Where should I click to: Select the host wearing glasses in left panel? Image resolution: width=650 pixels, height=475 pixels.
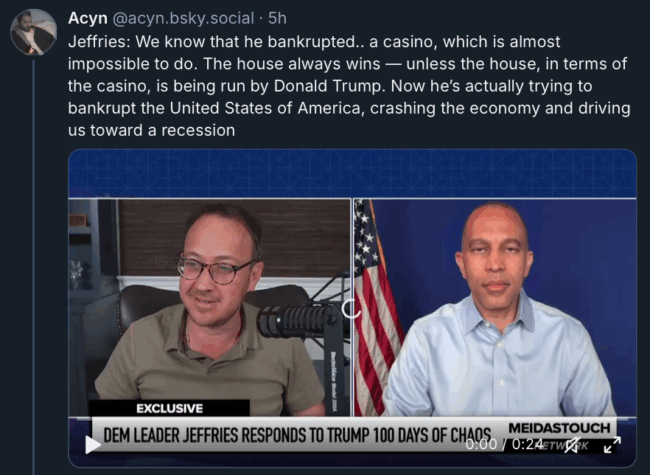(x=209, y=308)
